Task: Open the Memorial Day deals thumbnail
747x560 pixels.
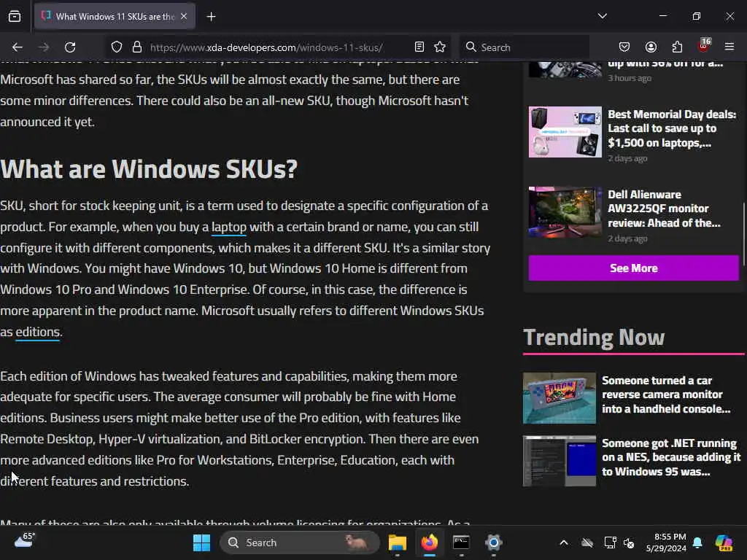Action: click(565, 132)
